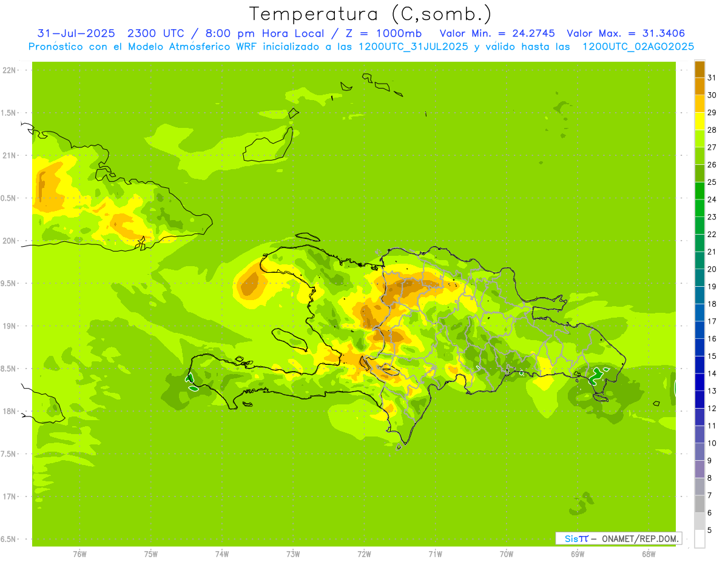The height and width of the screenshot is (562, 728).
Task: Click the 'Temperatura (C,somb.)' title
Action: [370, 14]
